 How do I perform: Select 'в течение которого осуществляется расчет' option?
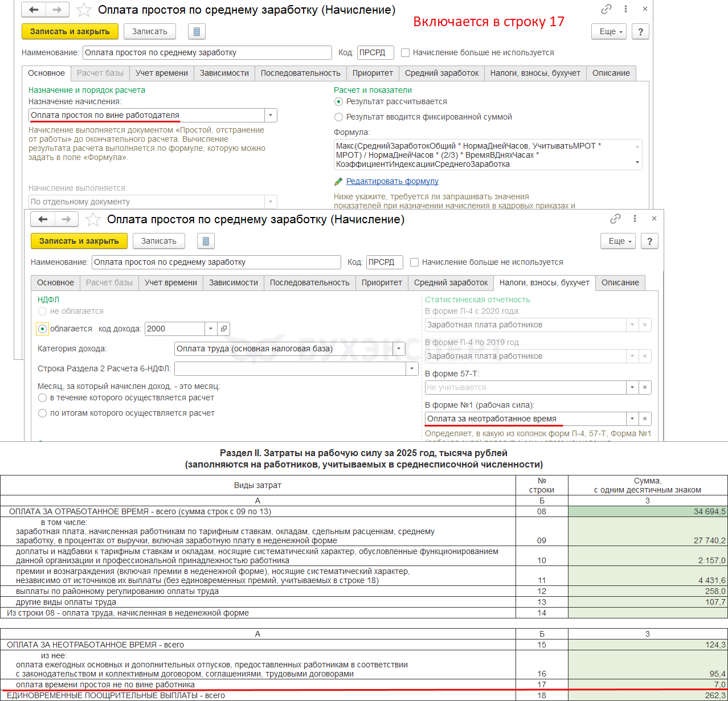click(x=42, y=397)
